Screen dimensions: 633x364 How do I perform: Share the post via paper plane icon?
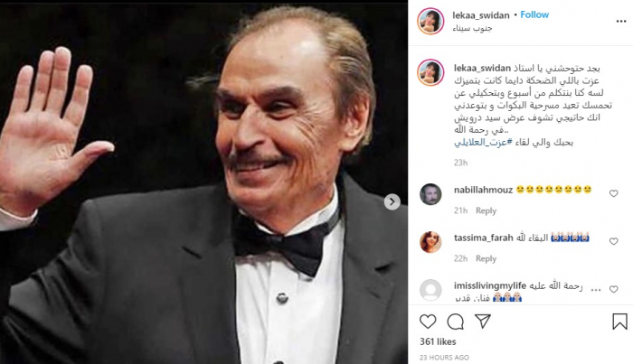[483, 322]
